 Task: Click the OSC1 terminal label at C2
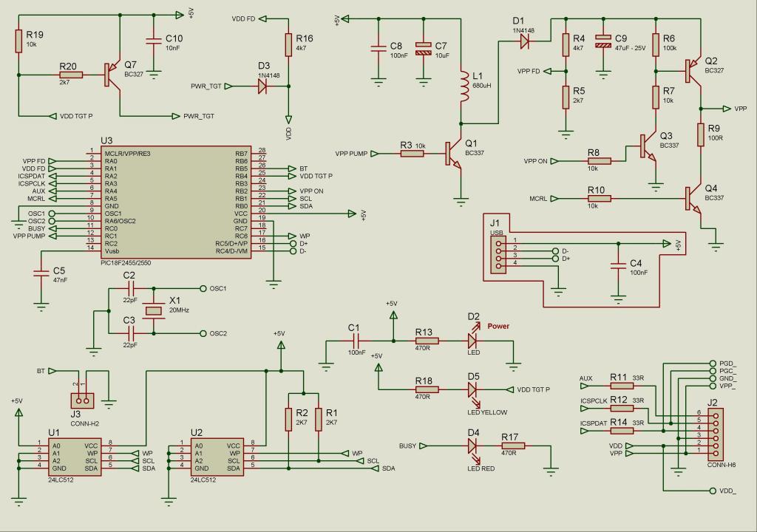point(218,289)
